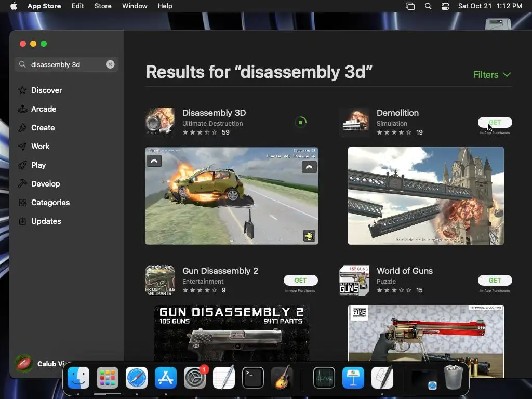
Task: Get the Demolition app
Action: (495, 123)
